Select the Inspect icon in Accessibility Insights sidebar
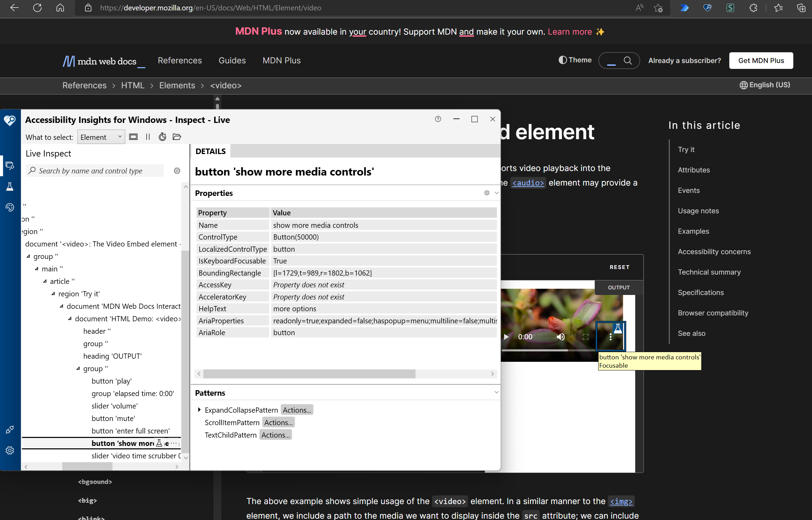812x520 pixels. (10, 165)
